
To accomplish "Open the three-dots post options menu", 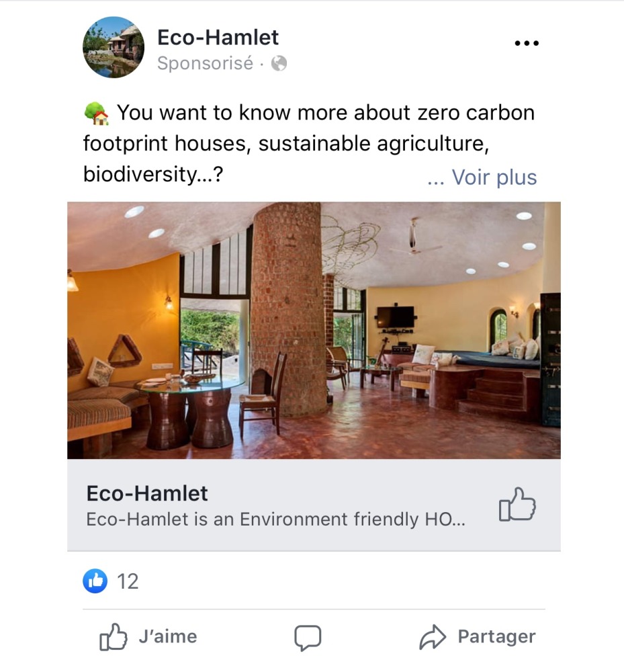I will pyautogui.click(x=526, y=44).
